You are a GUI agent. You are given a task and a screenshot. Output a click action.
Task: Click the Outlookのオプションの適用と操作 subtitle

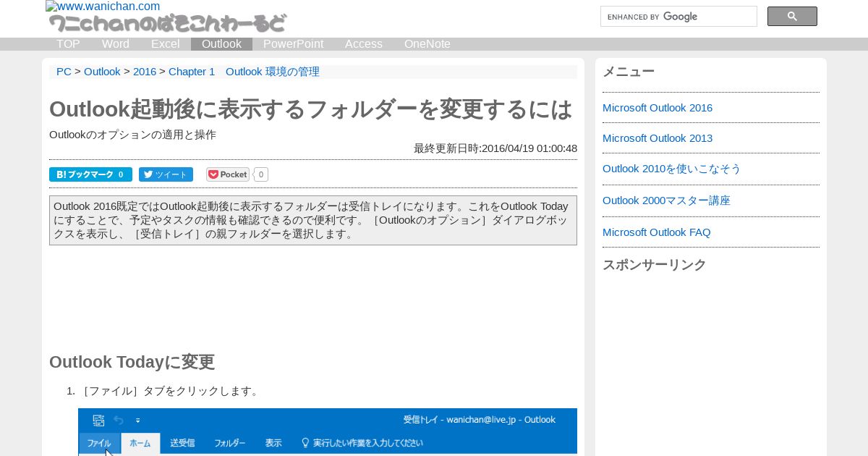[132, 135]
